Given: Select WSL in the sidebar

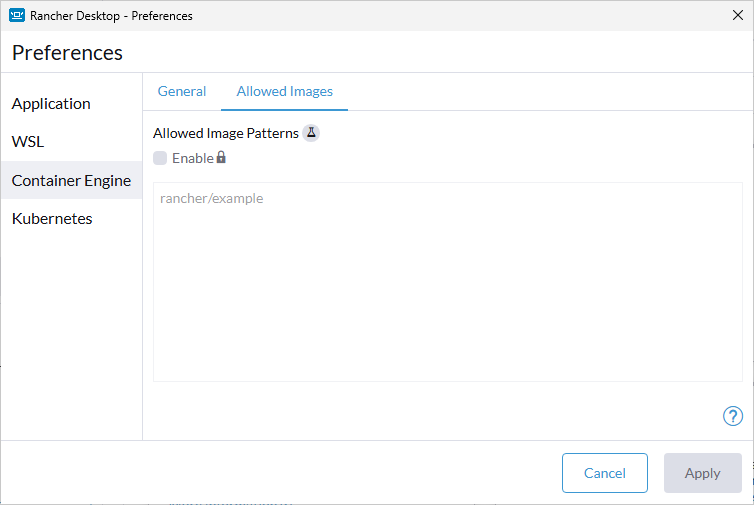Looking at the screenshot, I should click(28, 142).
